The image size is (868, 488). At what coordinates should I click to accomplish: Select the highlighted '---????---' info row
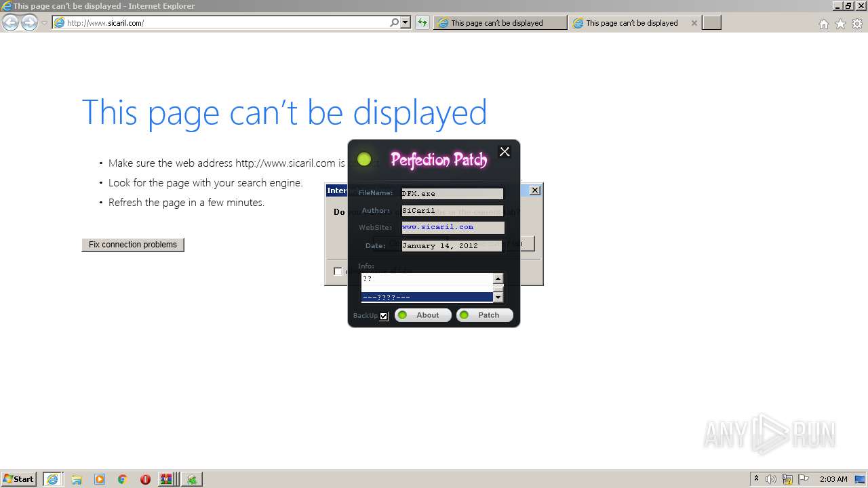[x=427, y=297]
